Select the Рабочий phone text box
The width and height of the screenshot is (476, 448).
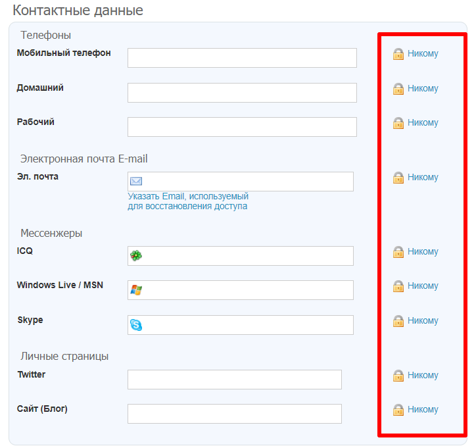[242, 127]
